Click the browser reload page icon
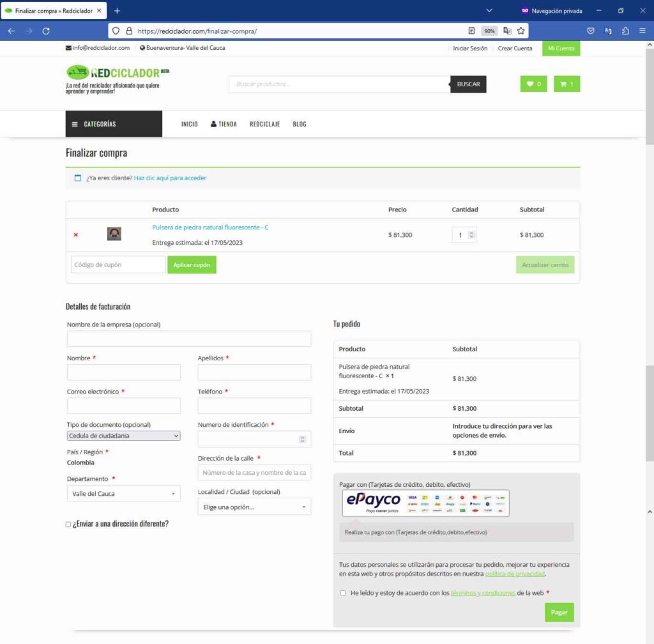The width and height of the screenshot is (654, 644). (x=46, y=31)
